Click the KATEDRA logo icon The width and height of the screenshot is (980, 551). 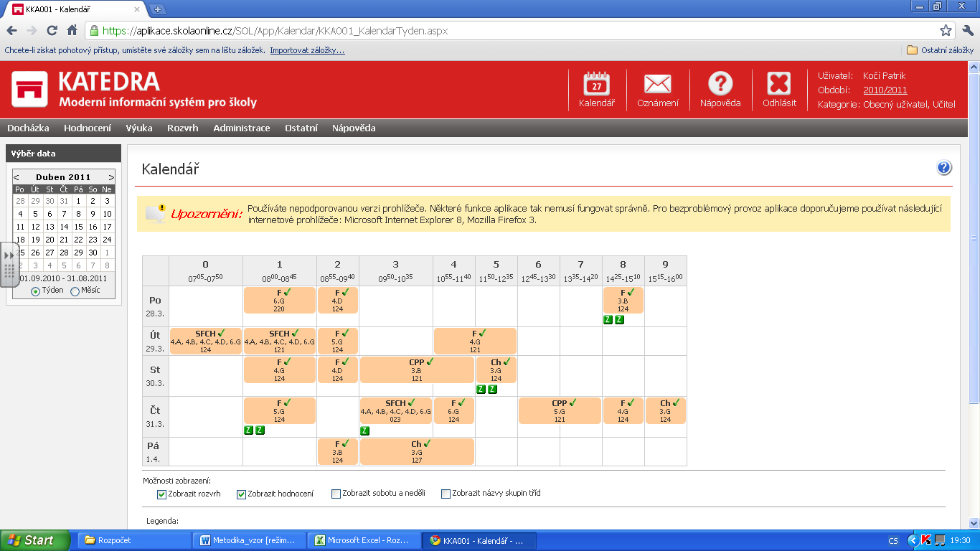pyautogui.click(x=29, y=89)
